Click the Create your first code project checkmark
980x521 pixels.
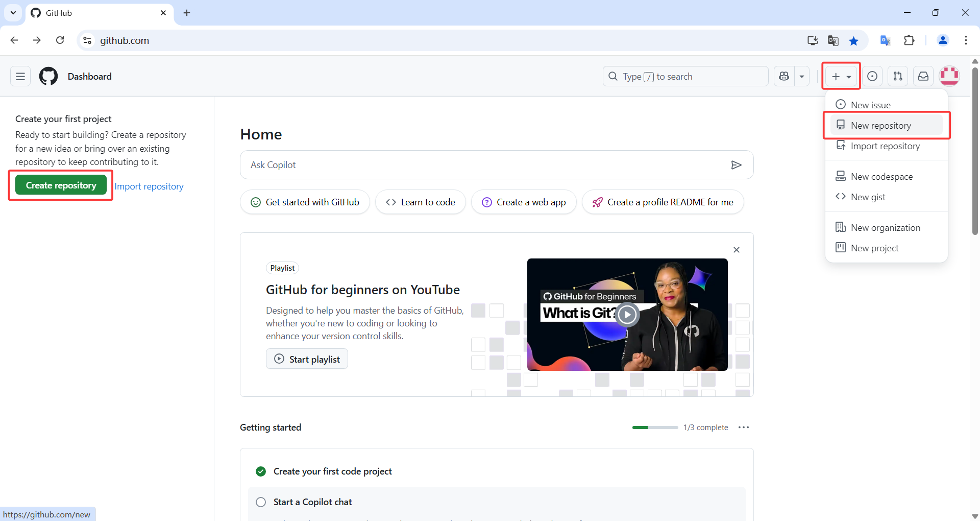261,471
